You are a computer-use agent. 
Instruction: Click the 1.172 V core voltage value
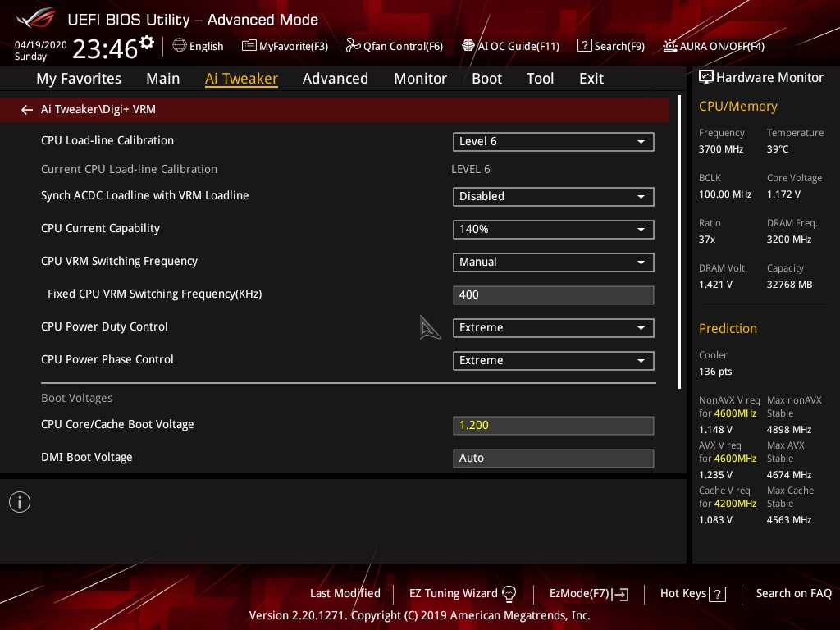click(783, 194)
